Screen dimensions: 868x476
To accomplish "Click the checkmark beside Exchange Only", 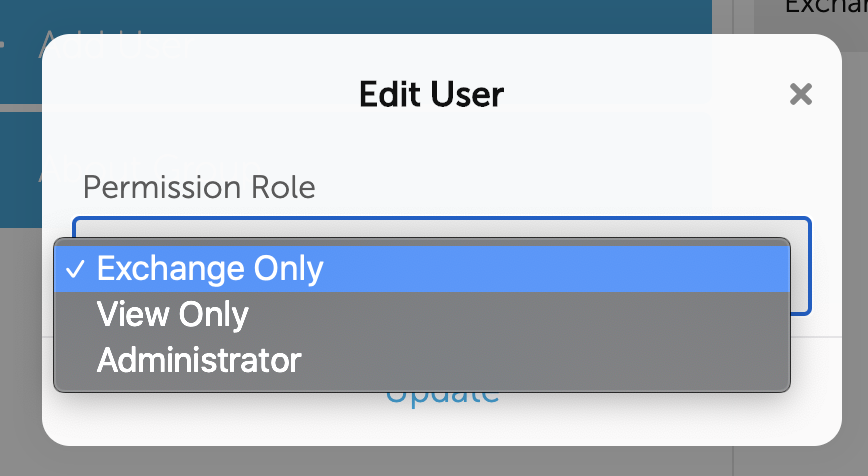I will tap(75, 269).
